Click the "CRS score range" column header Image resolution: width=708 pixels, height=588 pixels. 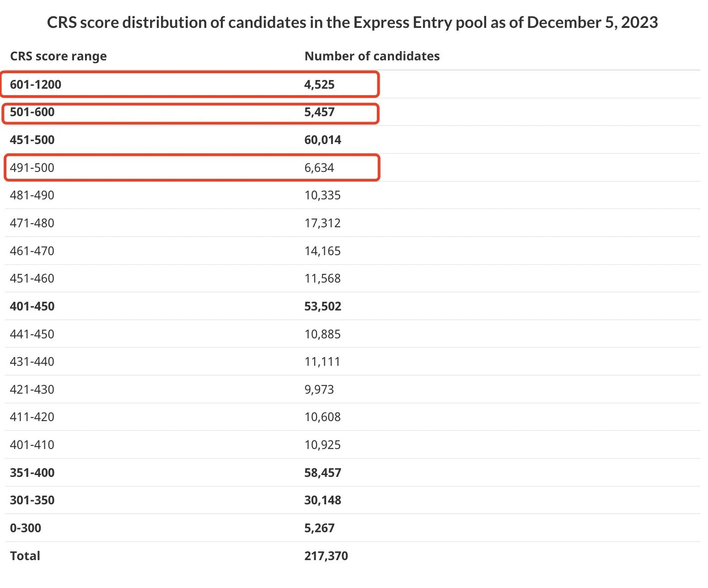coord(58,56)
